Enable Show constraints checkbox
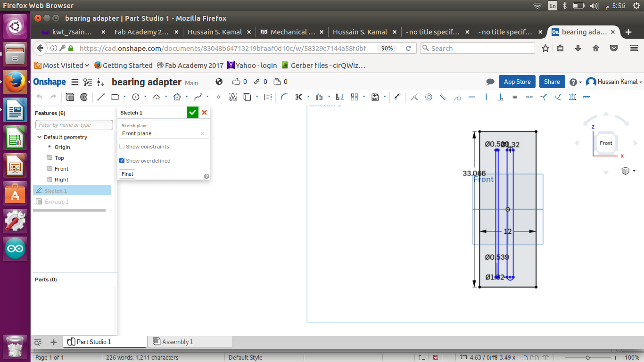 point(122,147)
